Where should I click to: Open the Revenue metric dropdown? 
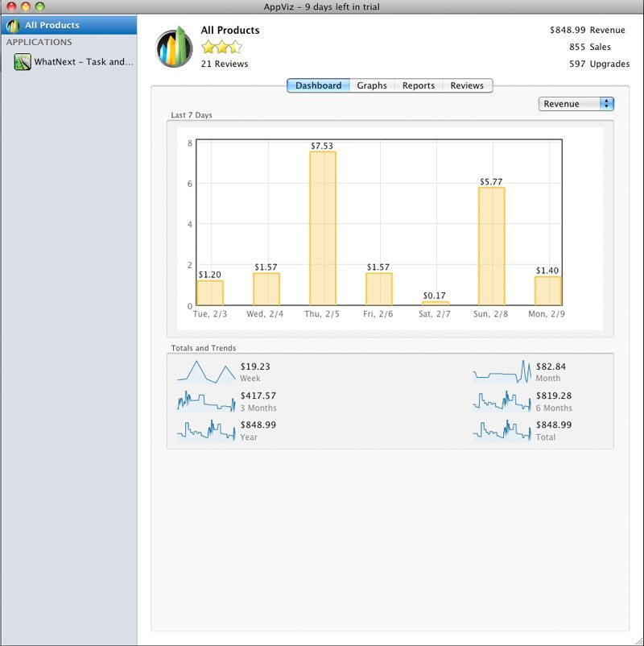coord(576,104)
